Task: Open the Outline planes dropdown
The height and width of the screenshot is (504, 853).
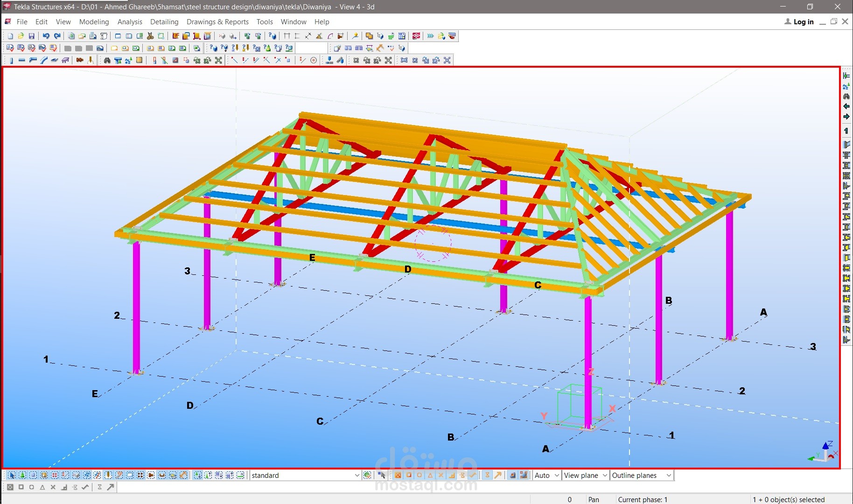Action: 642,475
